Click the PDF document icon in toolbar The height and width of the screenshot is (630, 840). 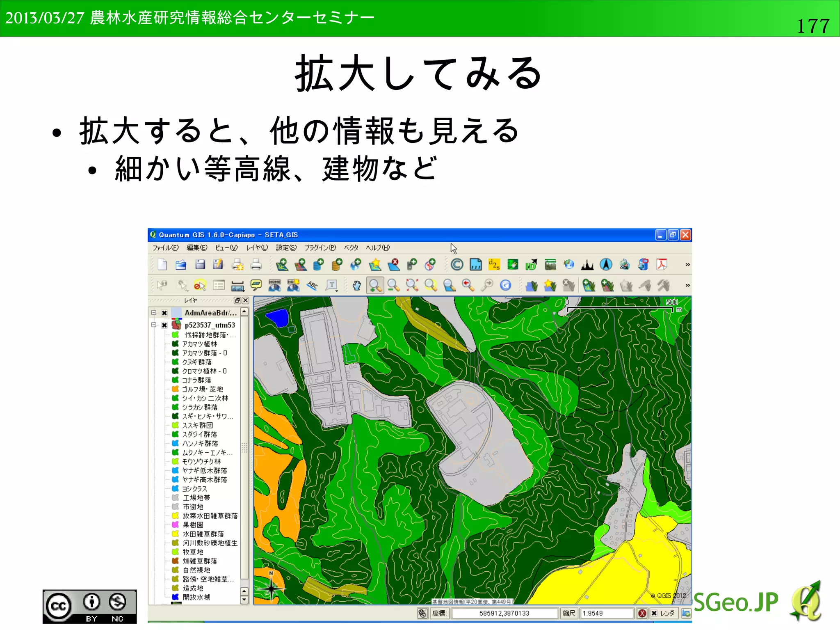click(x=662, y=265)
